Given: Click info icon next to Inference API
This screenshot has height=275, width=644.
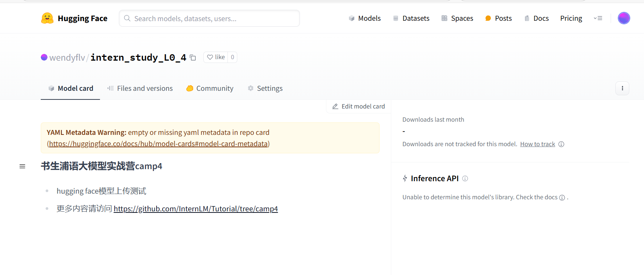Looking at the screenshot, I should click(x=465, y=179).
